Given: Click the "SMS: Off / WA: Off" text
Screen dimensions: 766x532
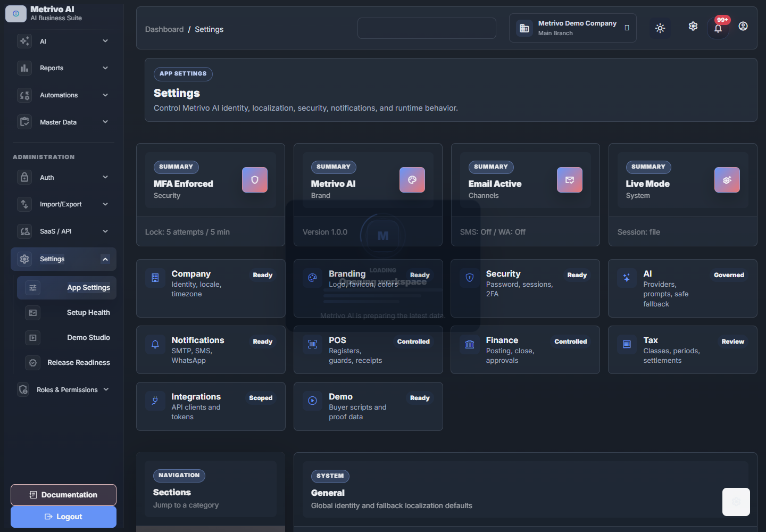Looking at the screenshot, I should pyautogui.click(x=493, y=232).
